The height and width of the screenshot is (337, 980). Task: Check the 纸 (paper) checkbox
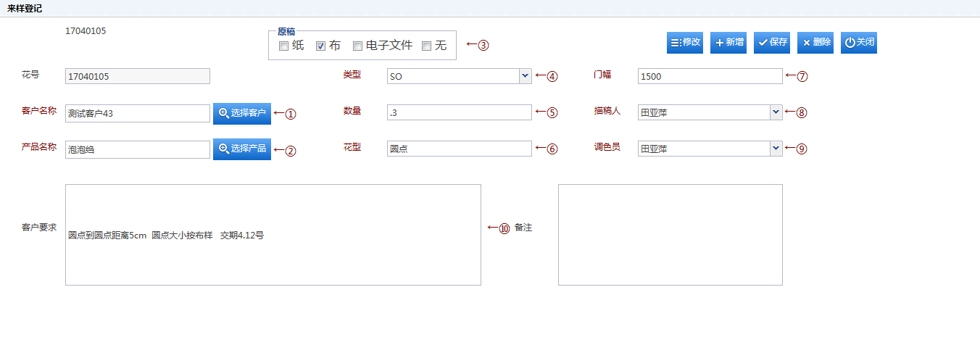point(283,46)
